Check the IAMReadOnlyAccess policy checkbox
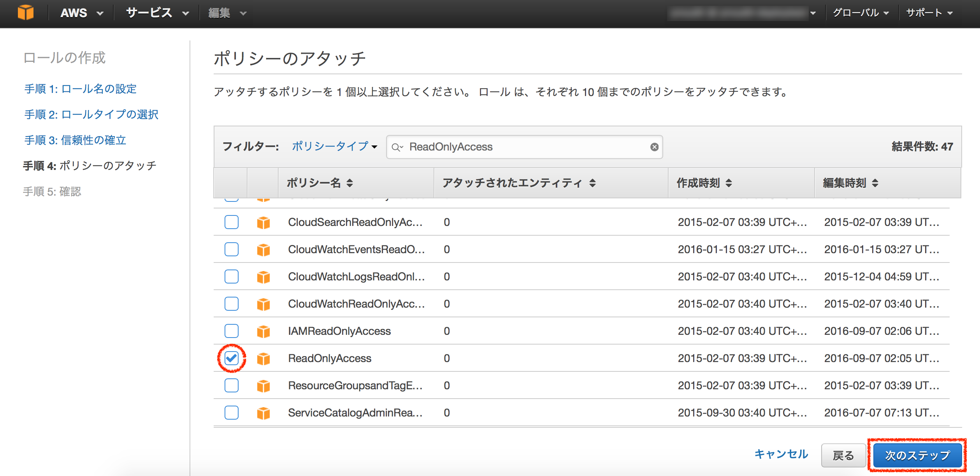980x476 pixels. click(232, 331)
